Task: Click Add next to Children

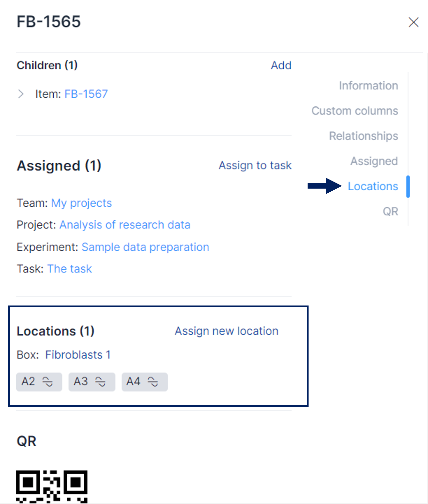Action: 281,65
